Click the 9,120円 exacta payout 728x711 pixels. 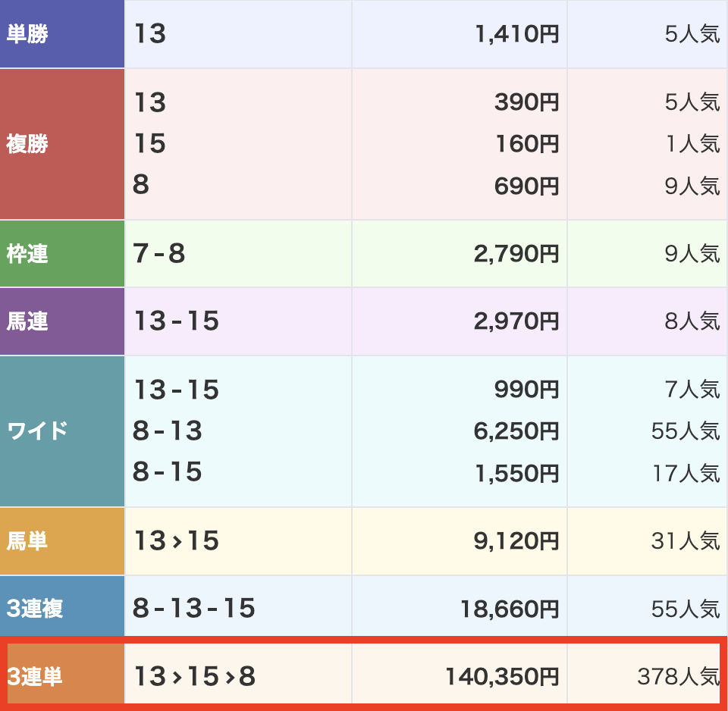click(516, 541)
